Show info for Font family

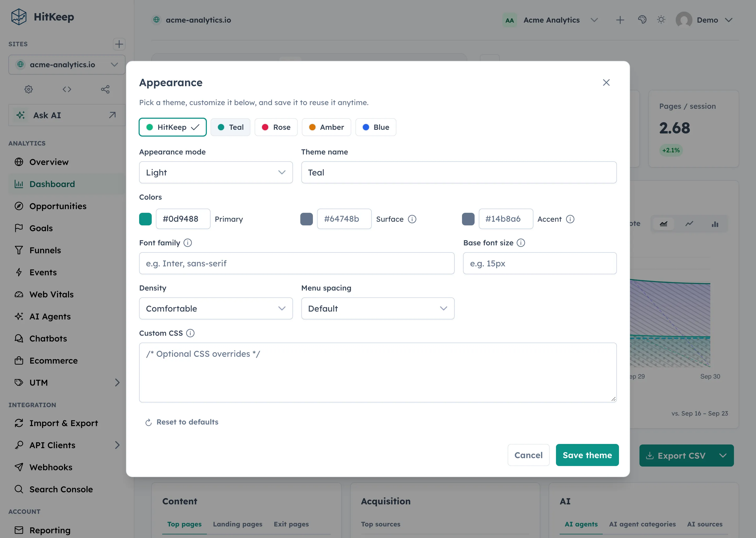coord(188,243)
